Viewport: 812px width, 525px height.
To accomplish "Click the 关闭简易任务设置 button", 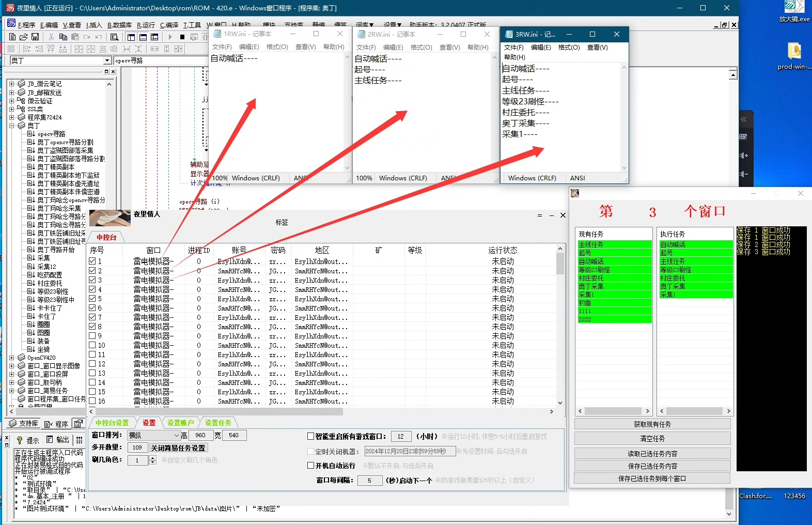I will coord(178,448).
